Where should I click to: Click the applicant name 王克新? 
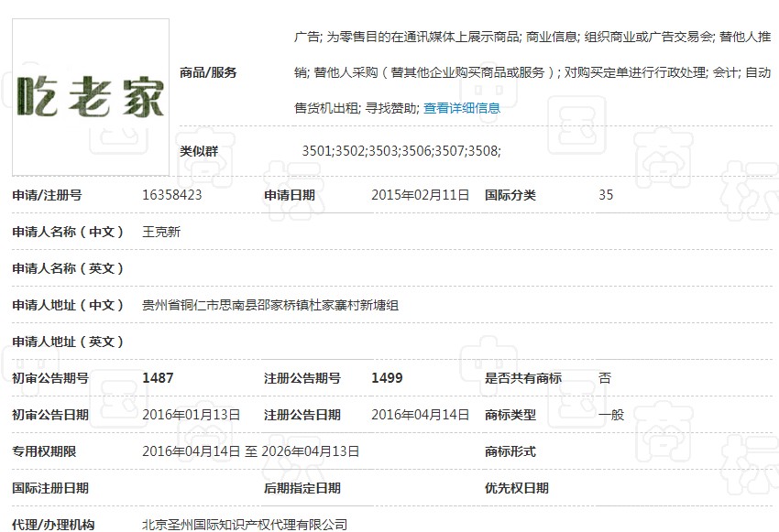[161, 232]
